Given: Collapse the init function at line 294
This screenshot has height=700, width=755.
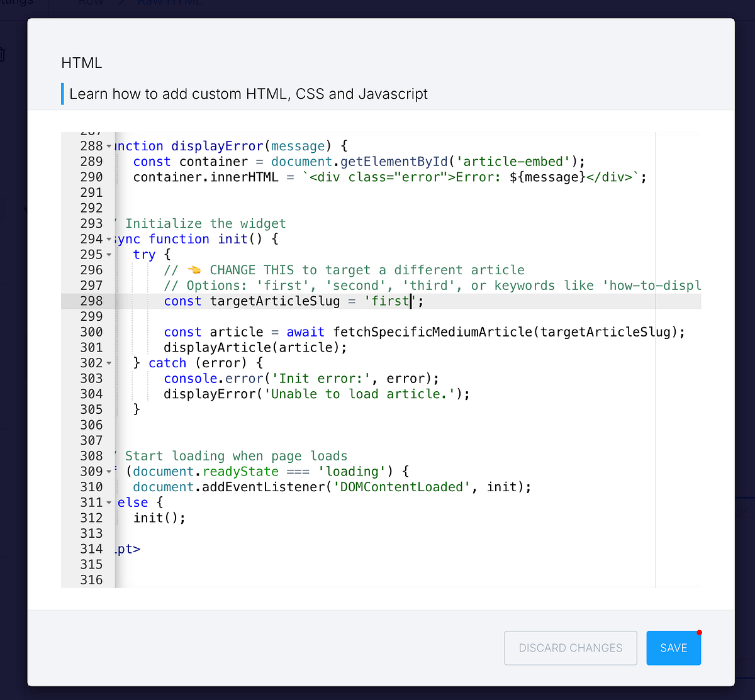Looking at the screenshot, I should pyautogui.click(x=108, y=238).
